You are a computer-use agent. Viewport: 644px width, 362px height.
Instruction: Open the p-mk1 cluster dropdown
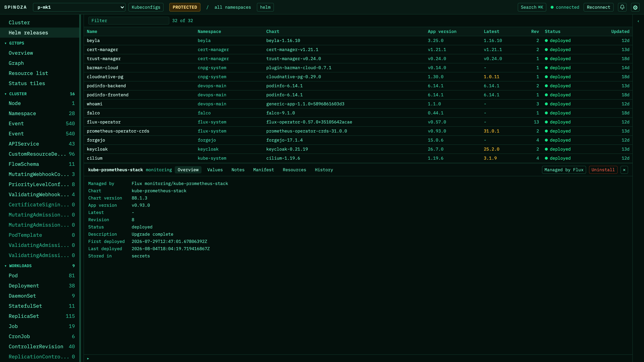click(x=79, y=7)
